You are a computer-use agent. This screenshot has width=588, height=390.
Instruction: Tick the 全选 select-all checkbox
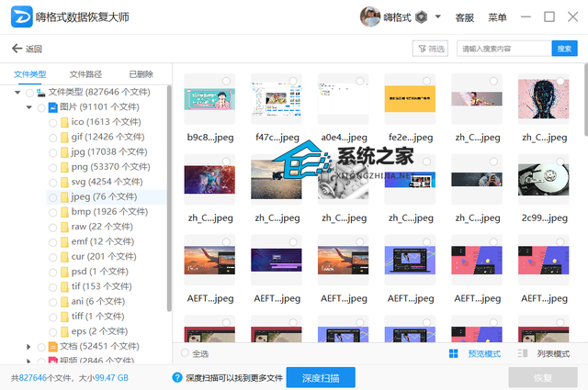tap(186, 353)
